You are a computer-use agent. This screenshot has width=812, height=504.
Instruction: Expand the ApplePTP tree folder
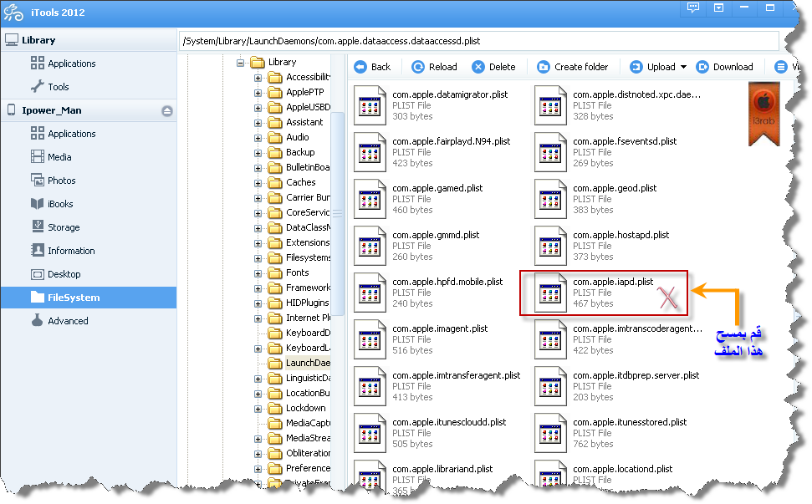coord(258,93)
